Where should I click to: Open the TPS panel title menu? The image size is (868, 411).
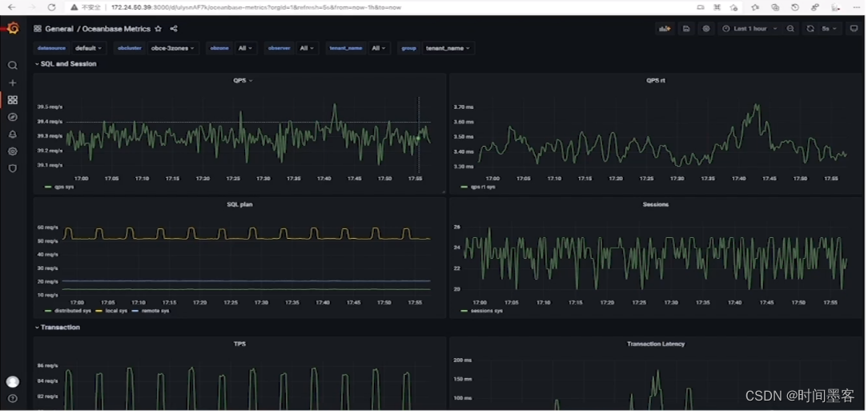pyautogui.click(x=239, y=344)
